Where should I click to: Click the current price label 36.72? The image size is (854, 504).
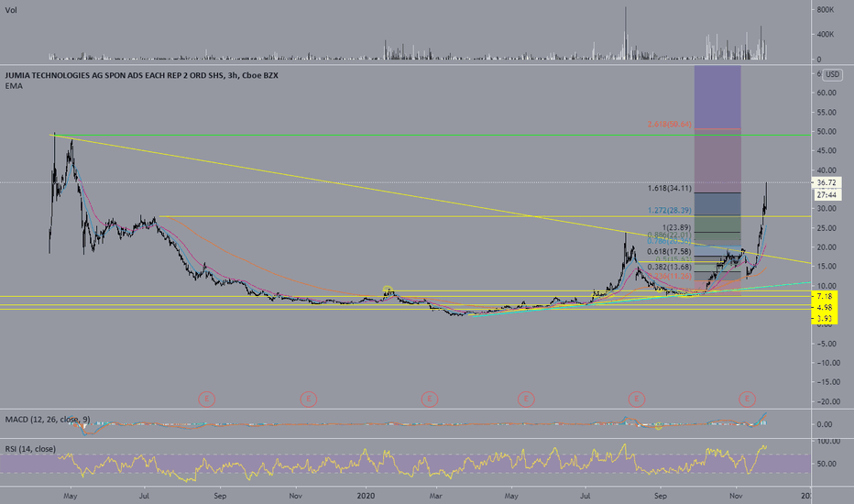click(827, 182)
